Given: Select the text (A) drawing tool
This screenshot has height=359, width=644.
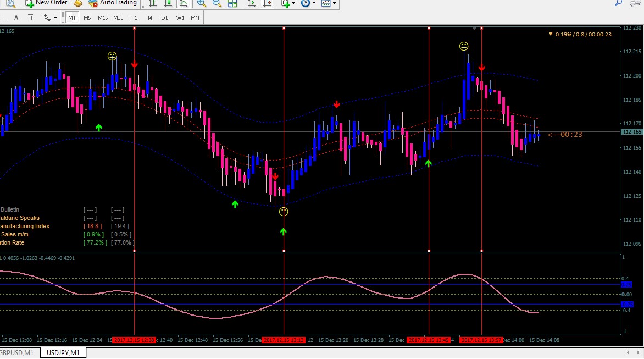Looking at the screenshot, I should [x=16, y=18].
